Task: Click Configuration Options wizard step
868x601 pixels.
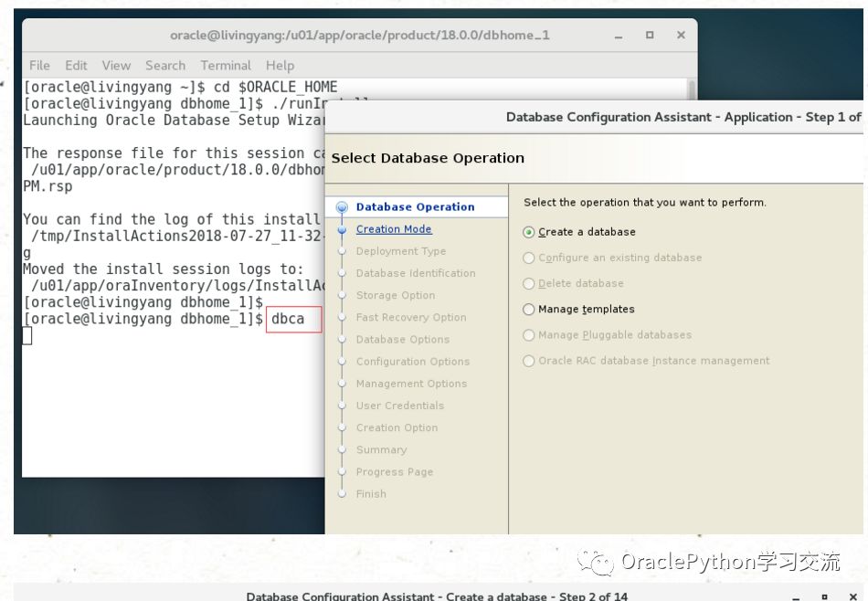Action: coord(412,362)
